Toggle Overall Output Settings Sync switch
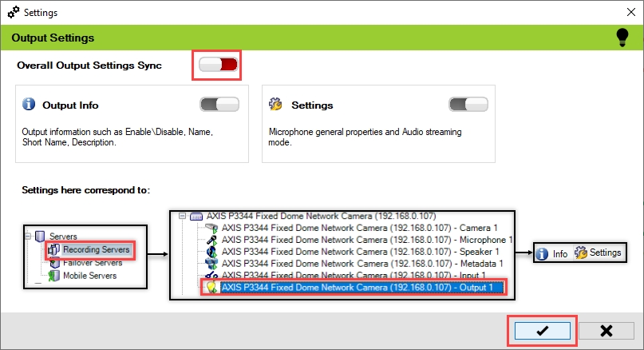Screen dimensions: 644x350 pos(217,66)
